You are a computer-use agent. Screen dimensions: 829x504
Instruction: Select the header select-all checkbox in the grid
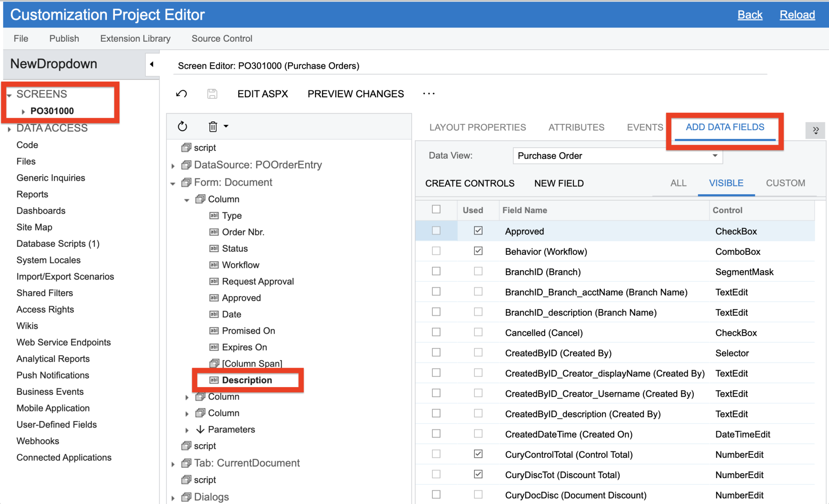(x=436, y=209)
